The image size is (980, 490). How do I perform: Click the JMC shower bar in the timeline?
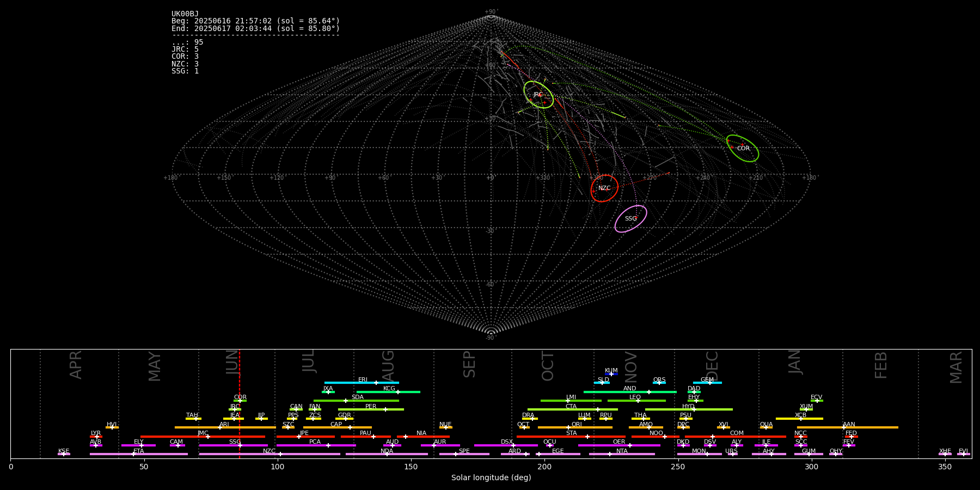(x=203, y=437)
